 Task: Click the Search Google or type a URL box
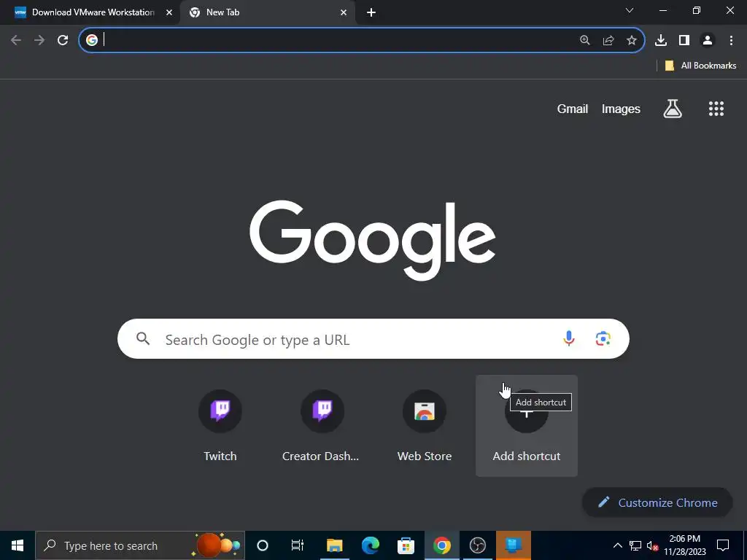coord(373,338)
